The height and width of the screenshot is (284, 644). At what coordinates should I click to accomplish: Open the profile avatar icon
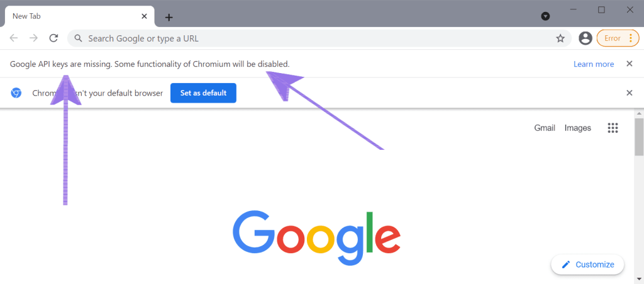pyautogui.click(x=586, y=38)
